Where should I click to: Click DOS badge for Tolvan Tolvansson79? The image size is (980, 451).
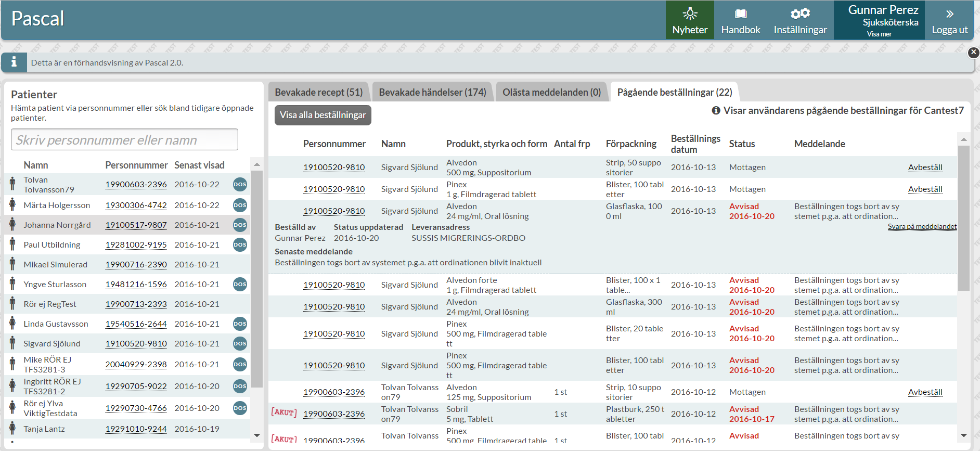(x=240, y=185)
